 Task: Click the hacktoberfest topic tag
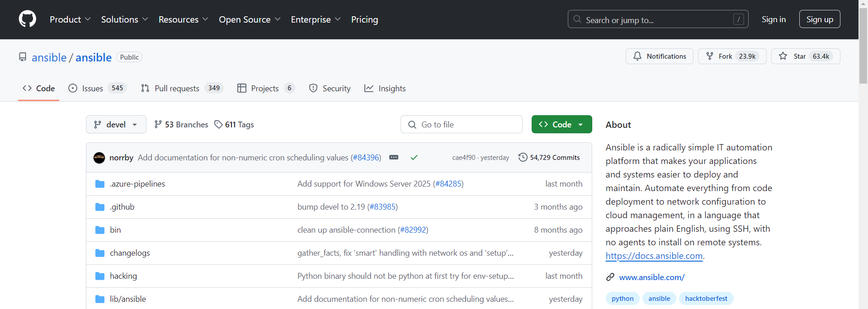(706, 299)
